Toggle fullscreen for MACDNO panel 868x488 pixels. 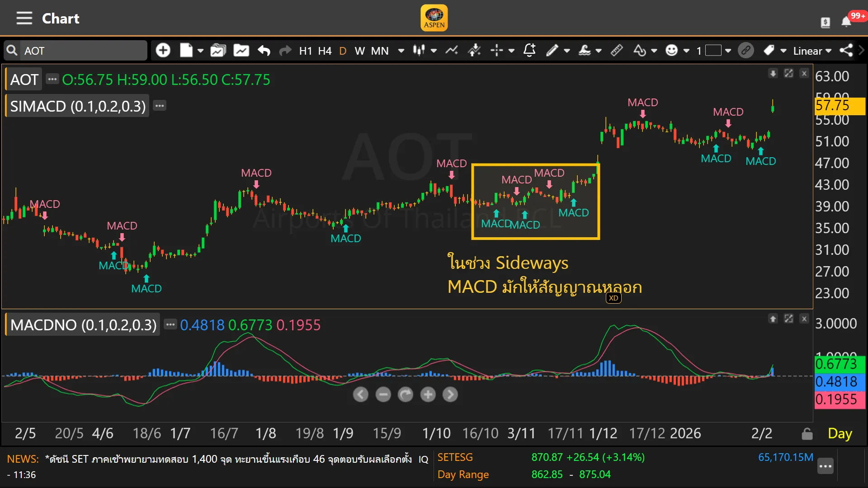point(788,319)
